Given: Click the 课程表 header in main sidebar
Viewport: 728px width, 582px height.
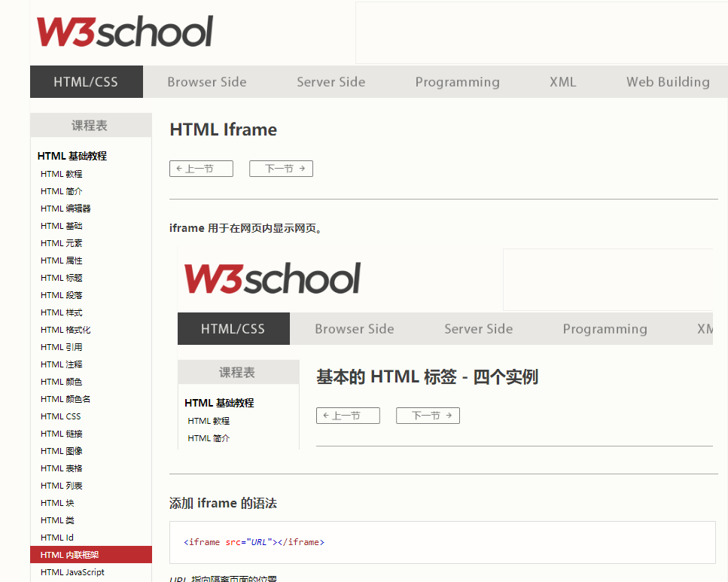Looking at the screenshot, I should click(91, 125).
